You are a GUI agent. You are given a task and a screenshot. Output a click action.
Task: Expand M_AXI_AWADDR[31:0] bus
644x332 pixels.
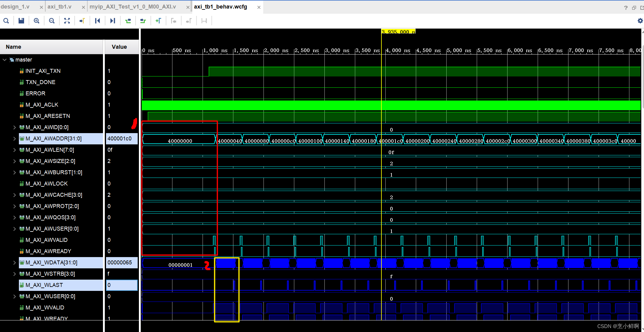pyautogui.click(x=14, y=139)
